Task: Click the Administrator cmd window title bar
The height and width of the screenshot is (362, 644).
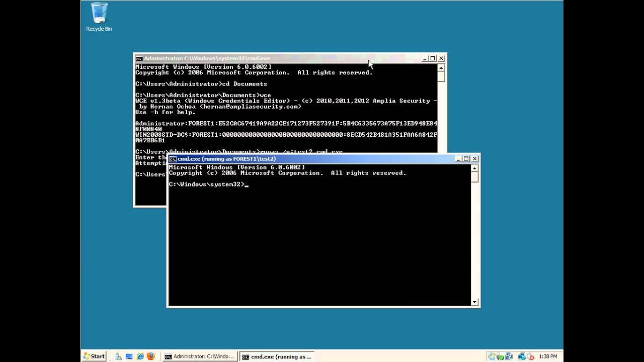Action: [x=290, y=59]
